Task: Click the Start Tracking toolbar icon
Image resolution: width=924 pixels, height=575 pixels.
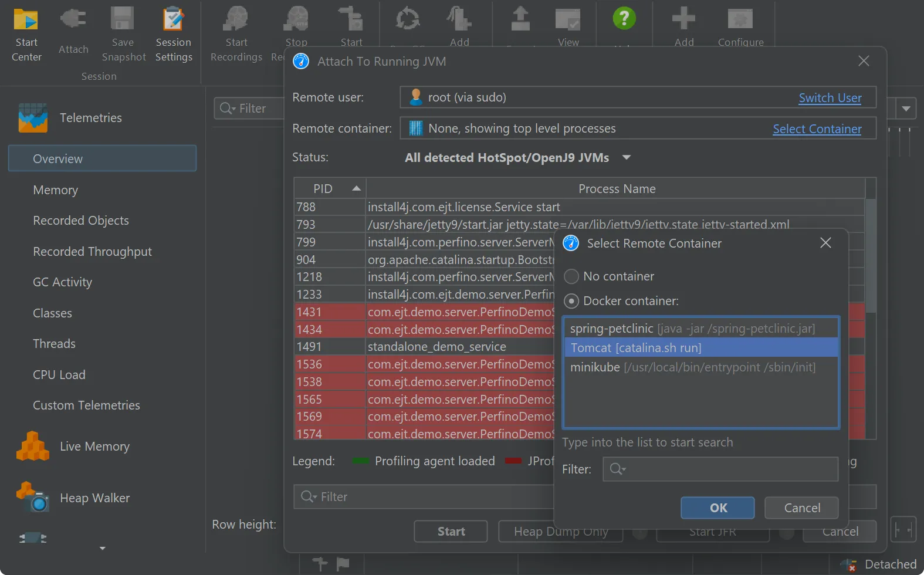Action: point(351,19)
